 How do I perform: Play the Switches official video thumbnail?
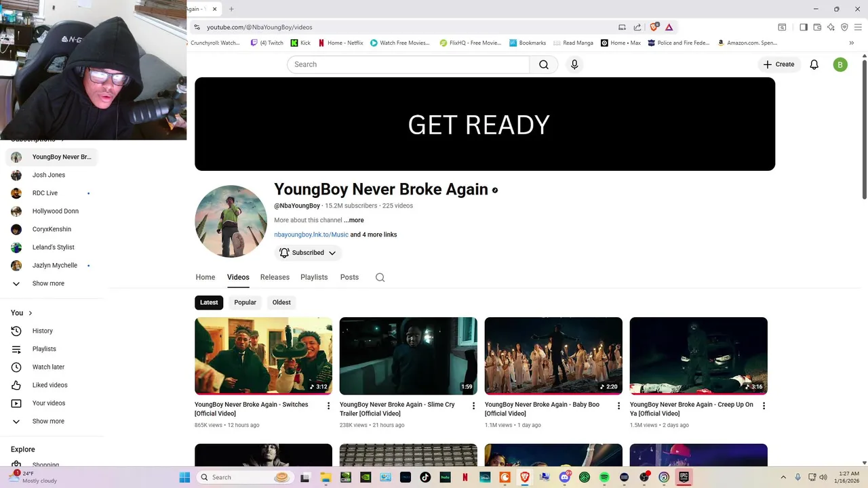pyautogui.click(x=263, y=356)
